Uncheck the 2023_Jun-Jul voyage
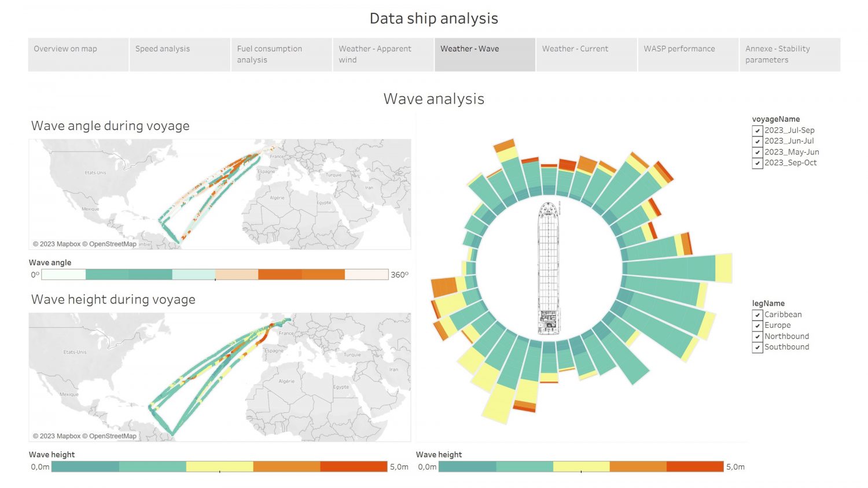The width and height of the screenshot is (868, 488). pyautogui.click(x=757, y=141)
